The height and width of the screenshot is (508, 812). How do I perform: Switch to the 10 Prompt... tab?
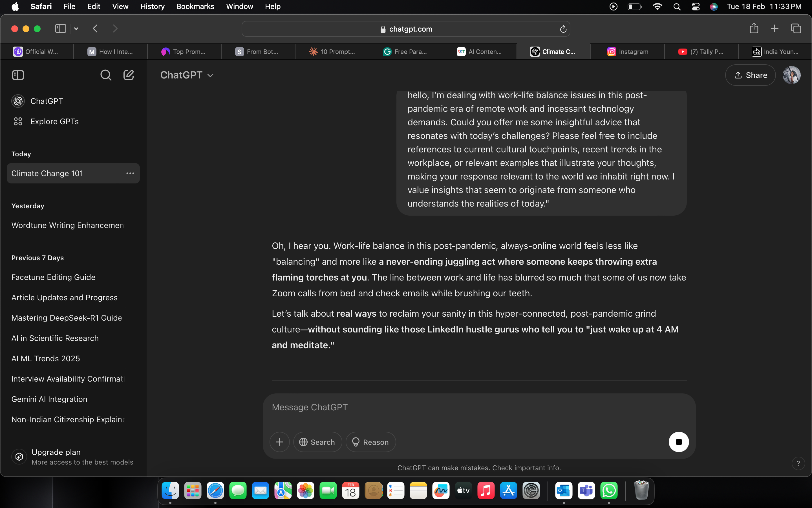[332, 51]
